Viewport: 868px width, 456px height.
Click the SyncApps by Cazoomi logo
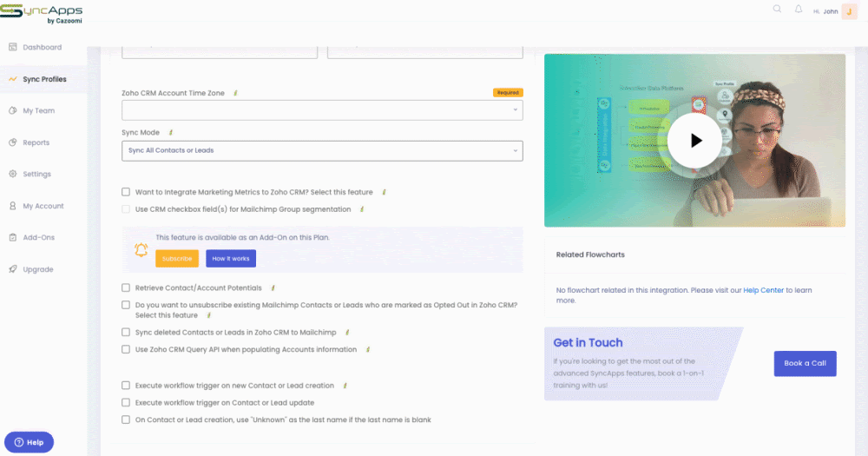coord(42,14)
